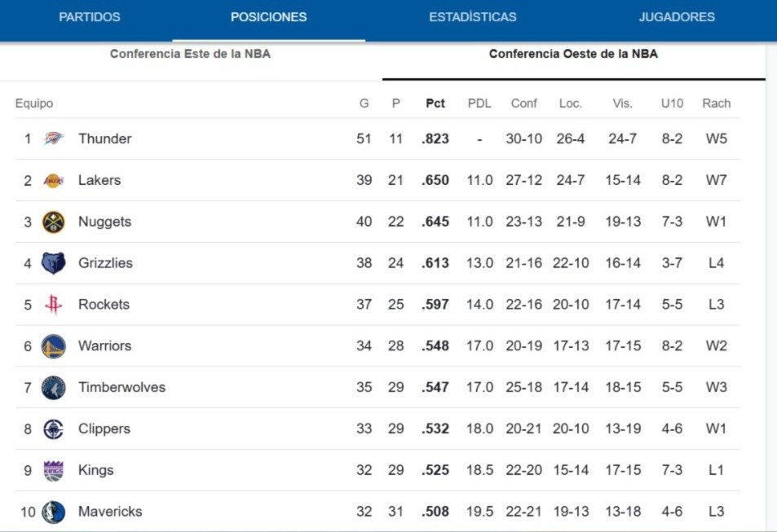Show Conferencia Este de la NBA standings
This screenshot has height=532, width=777.
[x=190, y=54]
